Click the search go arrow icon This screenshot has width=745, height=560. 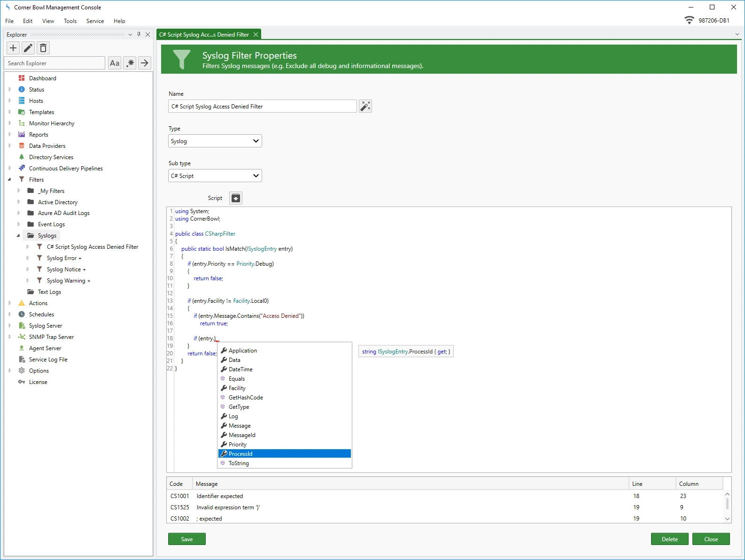[x=145, y=63]
